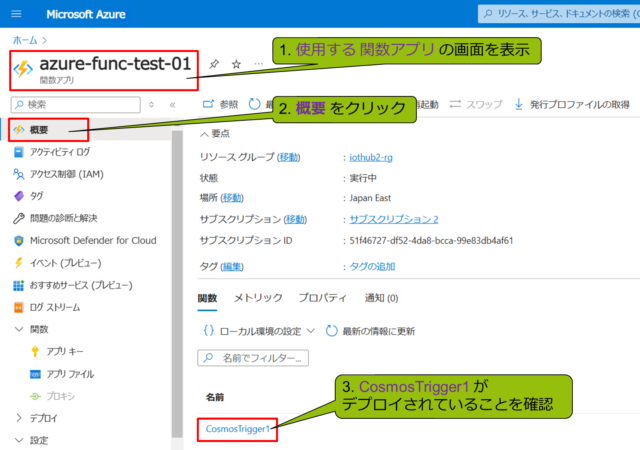Collapse the 関数 sidebar group
Viewport: 640px width, 450px height.
(x=19, y=329)
